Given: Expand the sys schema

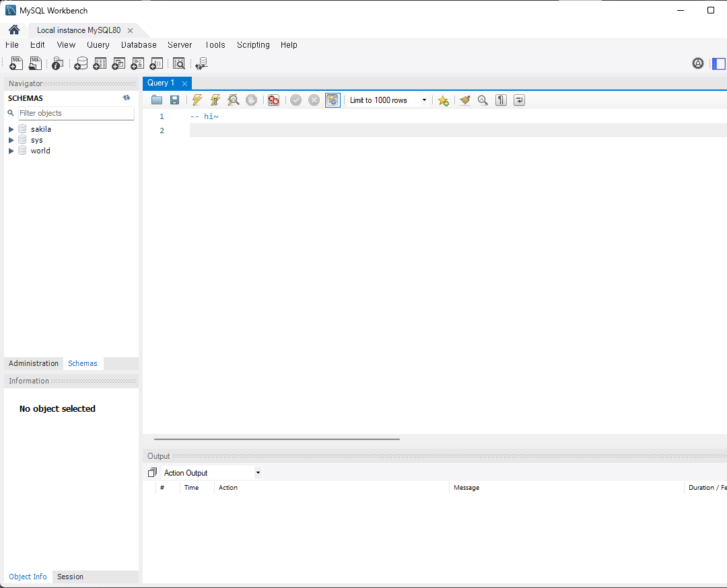Looking at the screenshot, I should pos(11,140).
